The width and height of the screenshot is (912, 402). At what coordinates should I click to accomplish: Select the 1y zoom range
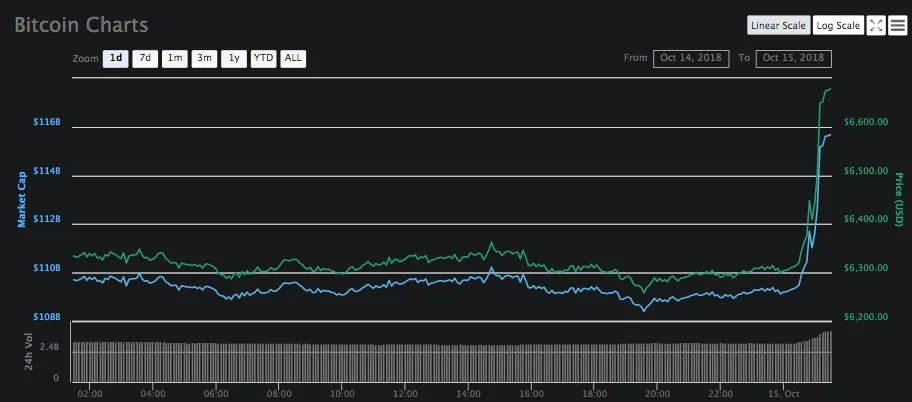234,58
